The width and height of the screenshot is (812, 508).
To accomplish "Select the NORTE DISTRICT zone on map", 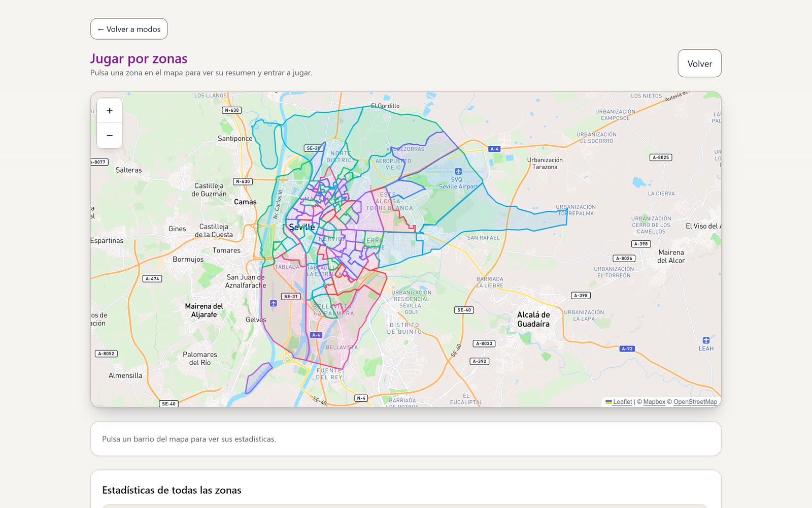I will coord(341,156).
